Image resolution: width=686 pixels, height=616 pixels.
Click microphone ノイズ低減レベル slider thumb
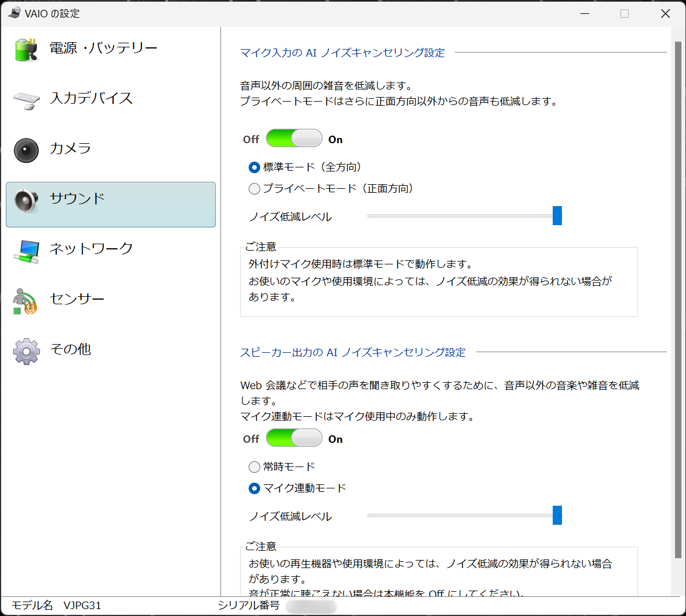pos(557,215)
